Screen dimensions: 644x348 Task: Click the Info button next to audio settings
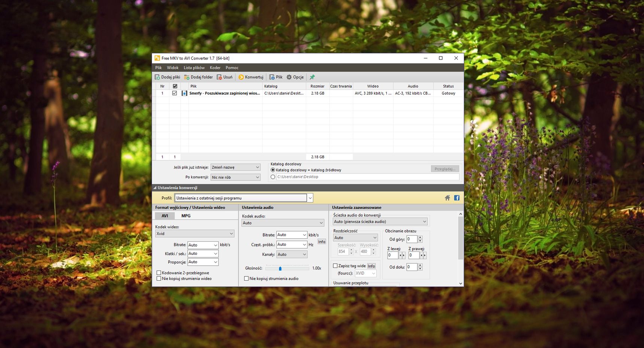(322, 242)
